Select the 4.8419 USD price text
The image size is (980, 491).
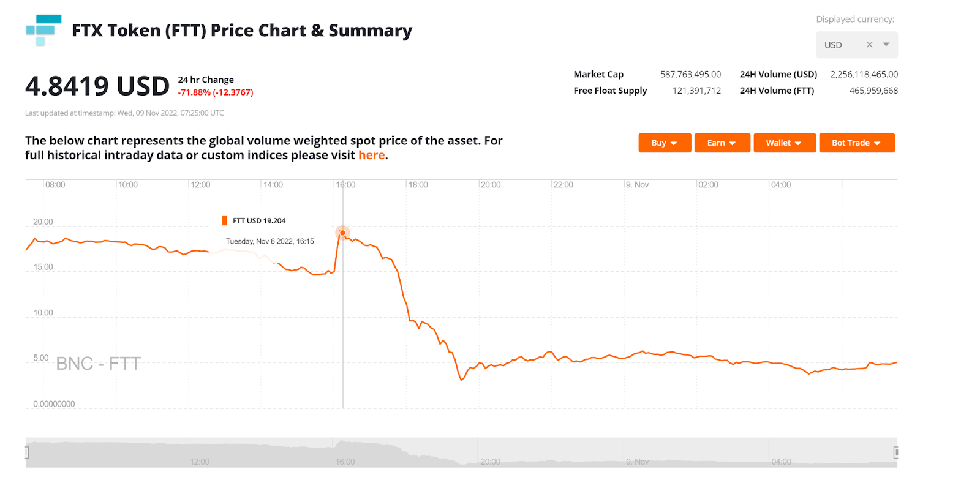coord(97,86)
